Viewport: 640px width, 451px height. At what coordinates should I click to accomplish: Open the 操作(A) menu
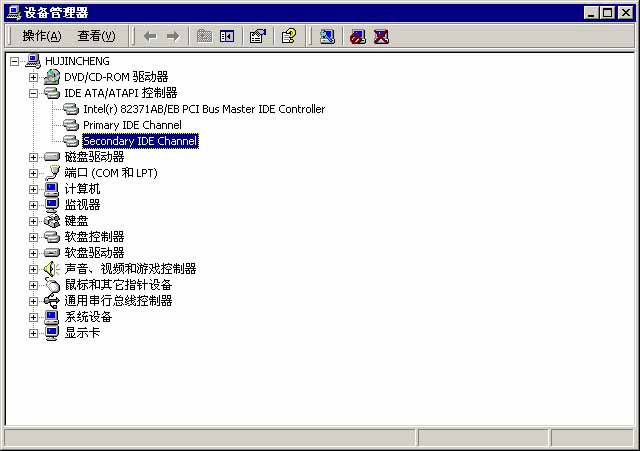41,36
